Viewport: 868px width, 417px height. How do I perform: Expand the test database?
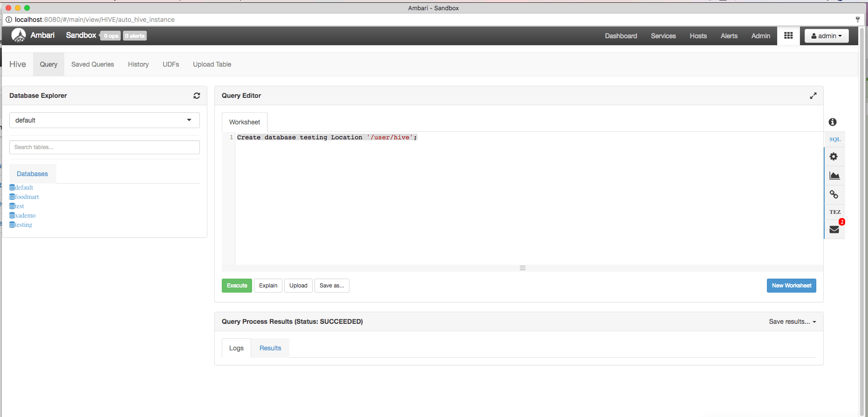17,206
